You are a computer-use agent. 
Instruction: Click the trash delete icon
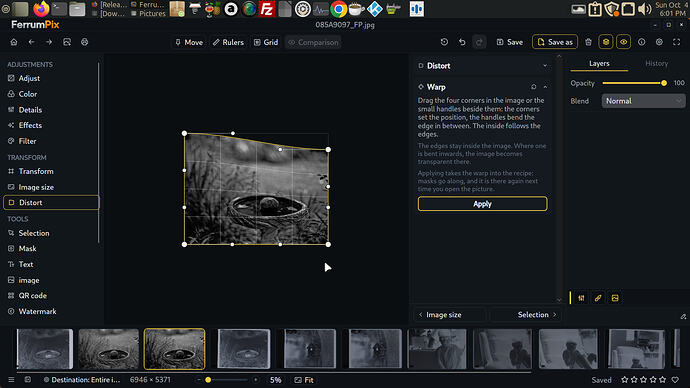coord(588,42)
